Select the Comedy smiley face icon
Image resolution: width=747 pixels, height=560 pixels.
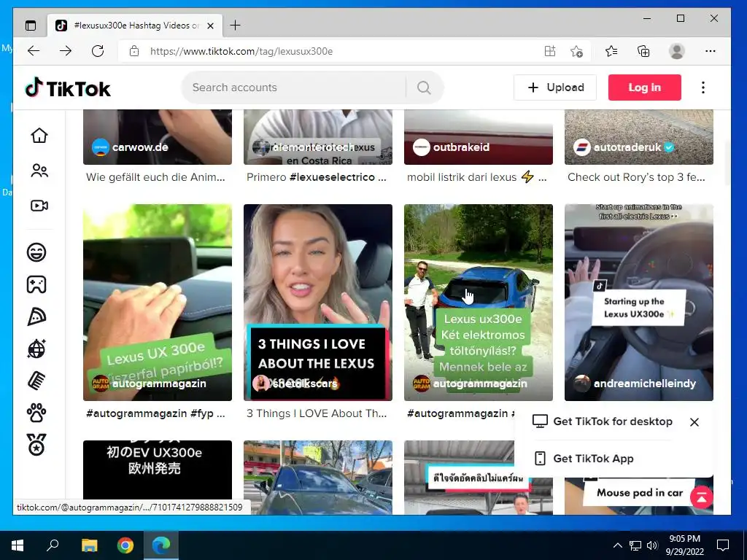[x=36, y=252]
